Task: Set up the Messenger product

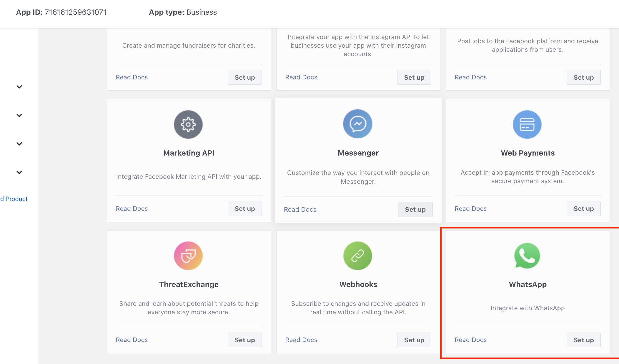Action: coord(415,209)
